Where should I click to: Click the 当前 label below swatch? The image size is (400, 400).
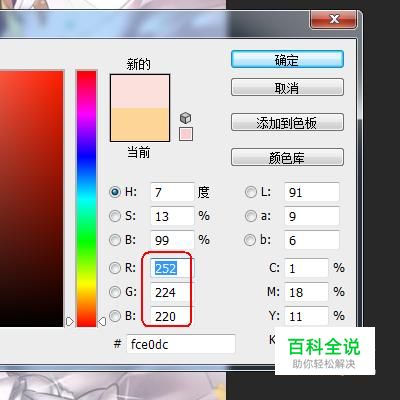(139, 152)
